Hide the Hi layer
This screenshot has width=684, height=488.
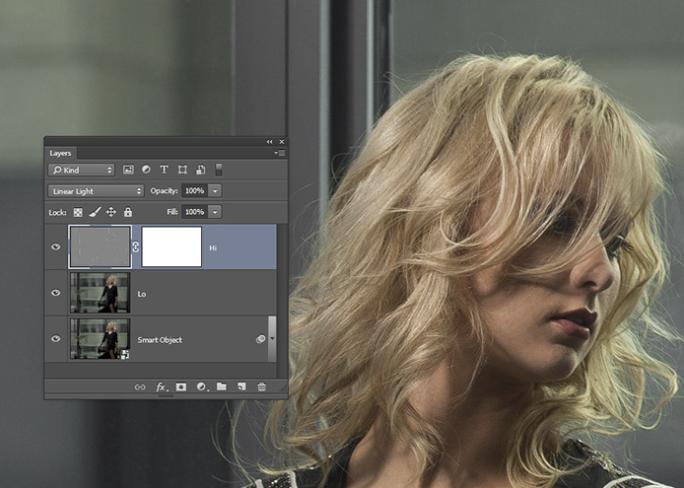pos(56,247)
